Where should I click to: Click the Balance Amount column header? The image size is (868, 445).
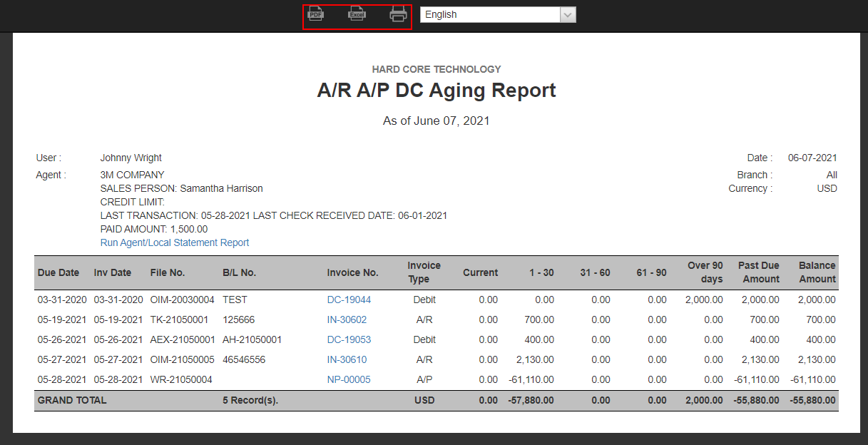tap(817, 272)
